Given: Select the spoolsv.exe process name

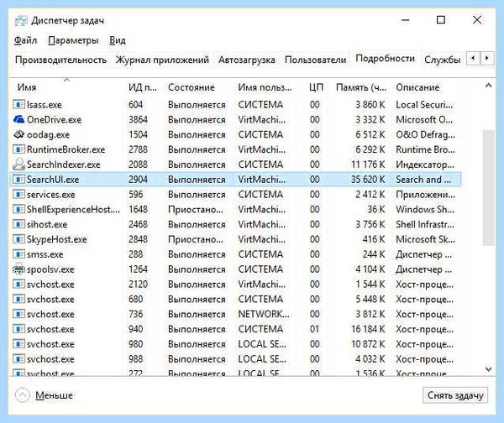Looking at the screenshot, I should tap(50, 269).
